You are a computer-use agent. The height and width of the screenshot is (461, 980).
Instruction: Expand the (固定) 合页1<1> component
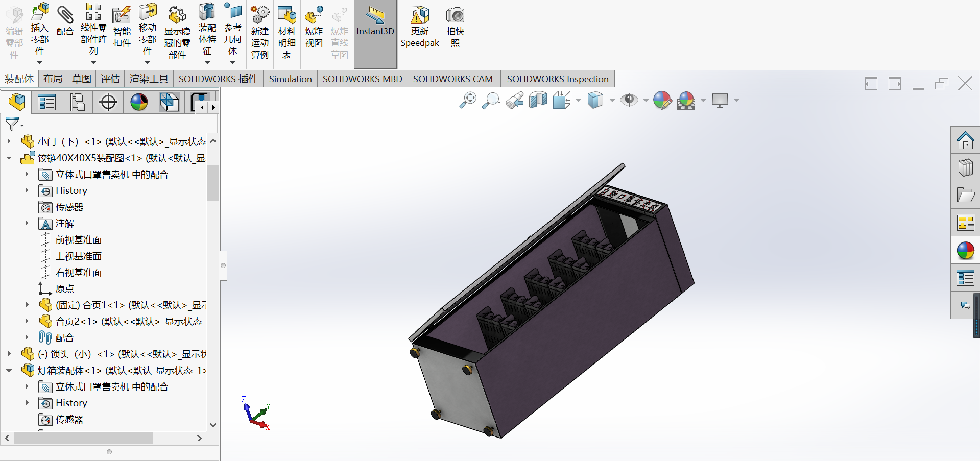click(x=27, y=305)
